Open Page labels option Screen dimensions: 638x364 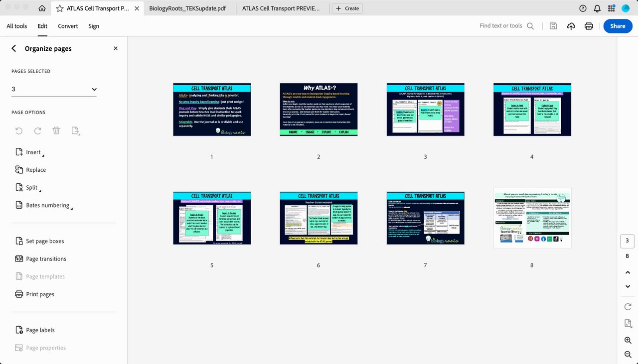(x=34, y=330)
